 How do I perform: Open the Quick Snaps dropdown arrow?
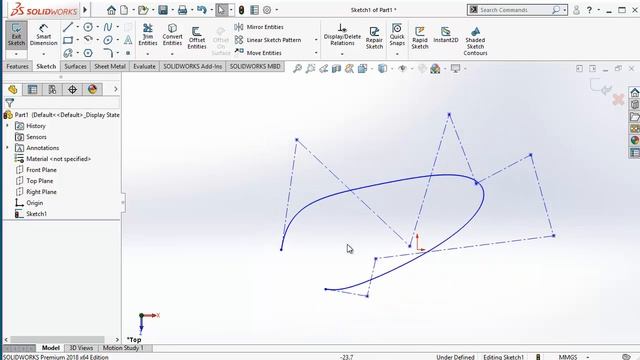click(397, 54)
